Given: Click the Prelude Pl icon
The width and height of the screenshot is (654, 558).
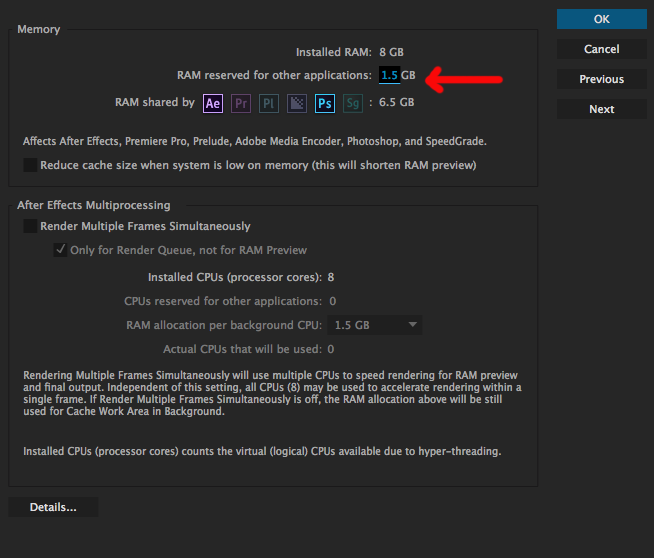Looking at the screenshot, I should click(269, 103).
